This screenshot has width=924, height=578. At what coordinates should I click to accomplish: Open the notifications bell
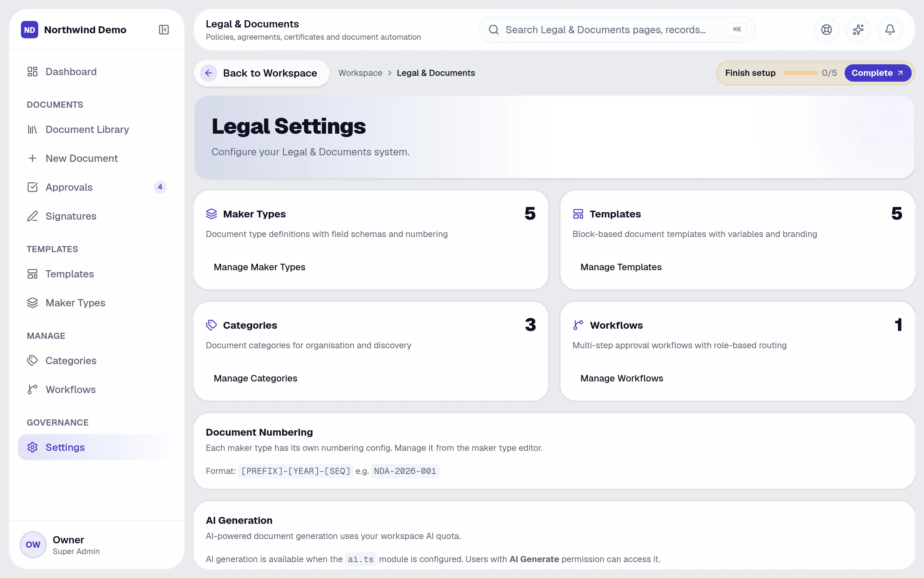tap(890, 29)
